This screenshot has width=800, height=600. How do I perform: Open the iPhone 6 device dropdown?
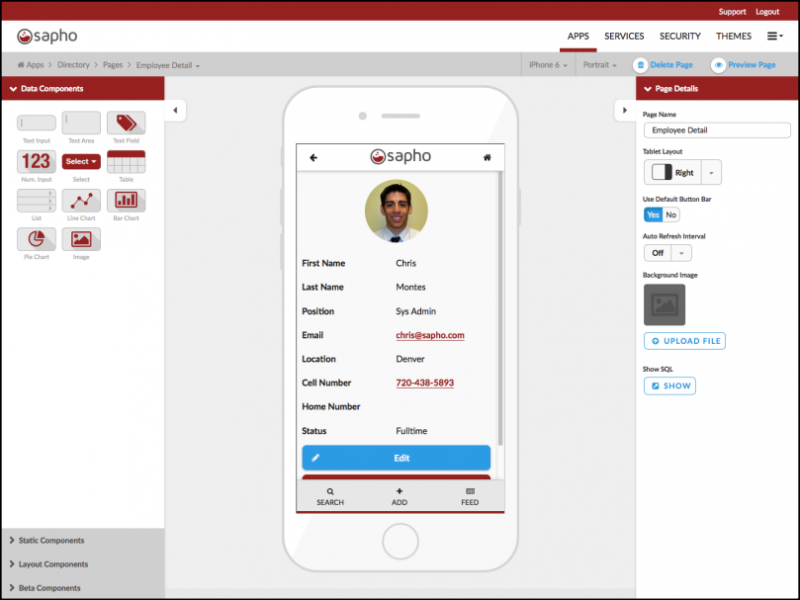tap(548, 65)
